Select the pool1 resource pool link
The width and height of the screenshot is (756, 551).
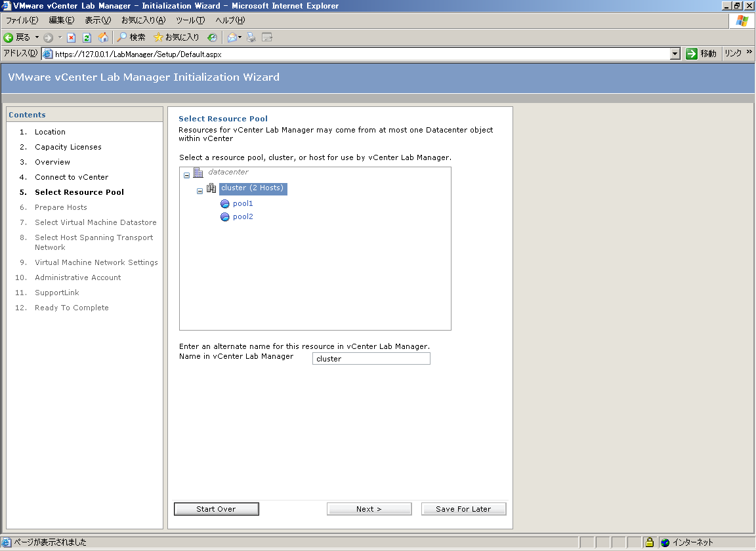point(243,203)
